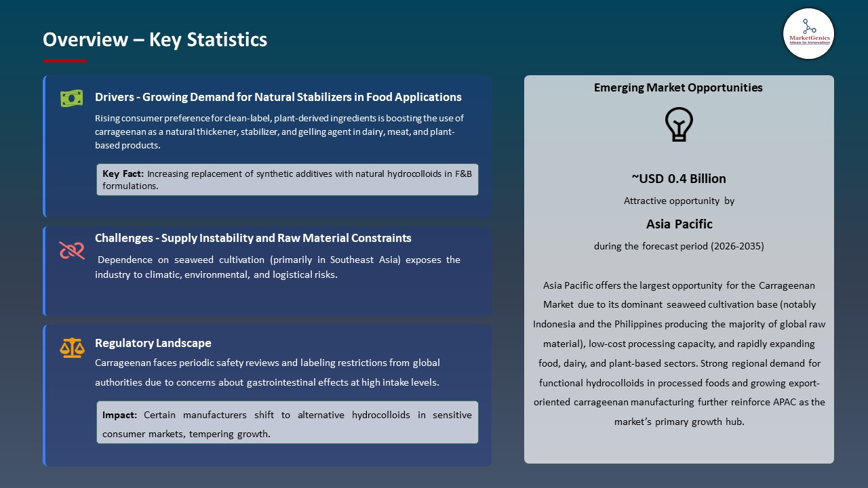Select the paragraph about periodic safety reviews
The width and height of the screenshot is (868, 488).
pyautogui.click(x=267, y=372)
